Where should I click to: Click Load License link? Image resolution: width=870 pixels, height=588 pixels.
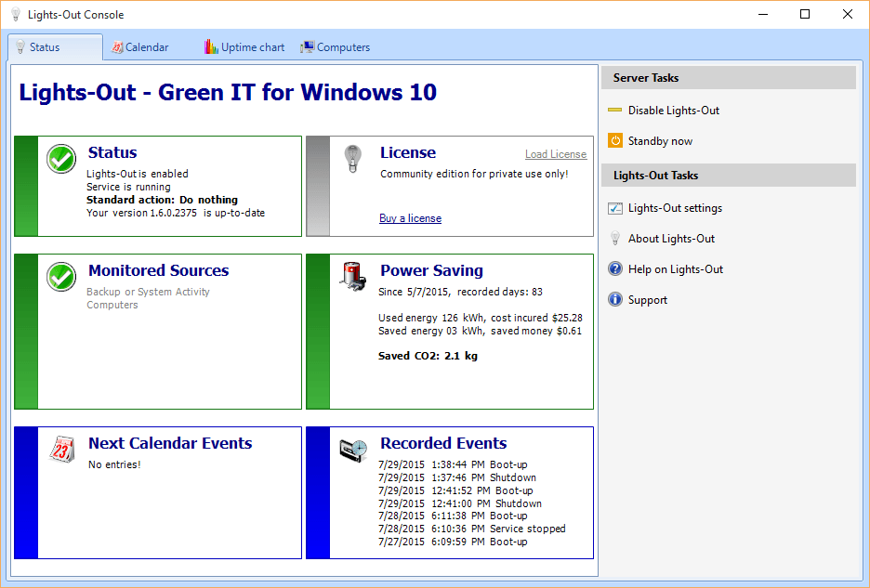pos(556,154)
